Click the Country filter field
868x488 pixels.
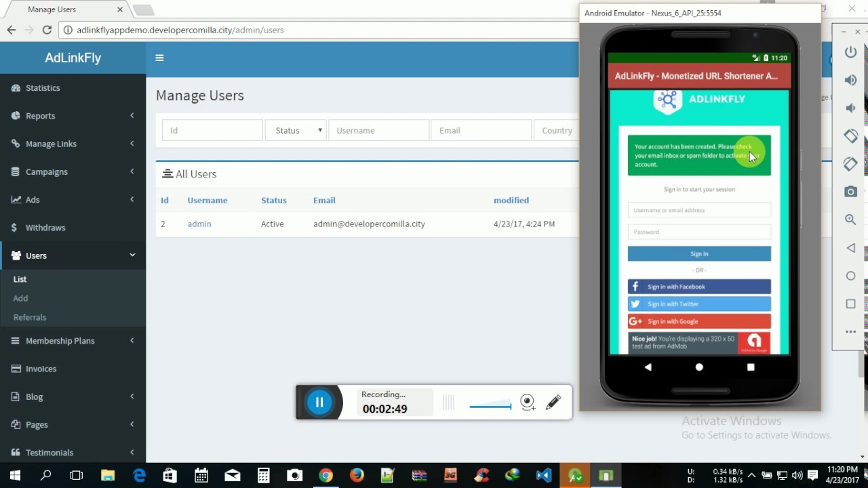tap(557, 130)
